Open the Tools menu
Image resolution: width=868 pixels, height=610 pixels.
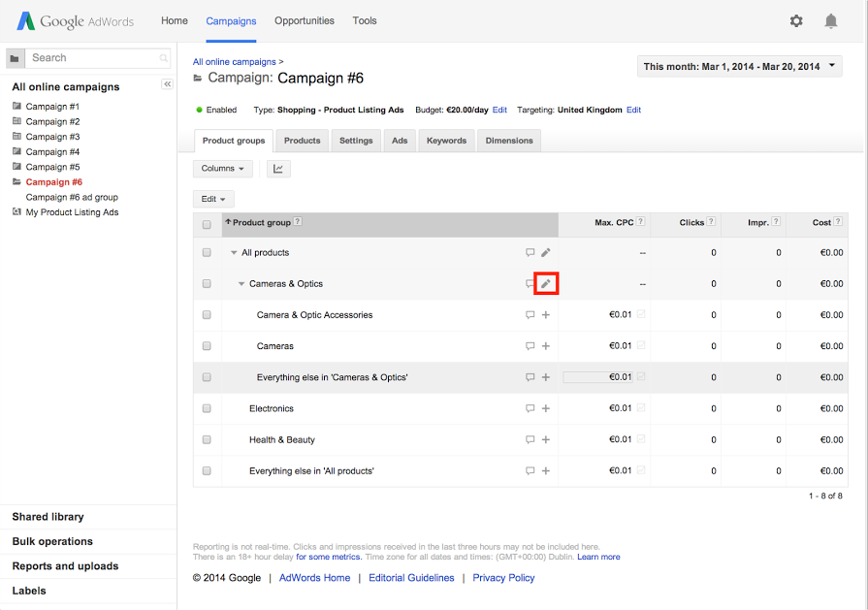pyautogui.click(x=365, y=21)
